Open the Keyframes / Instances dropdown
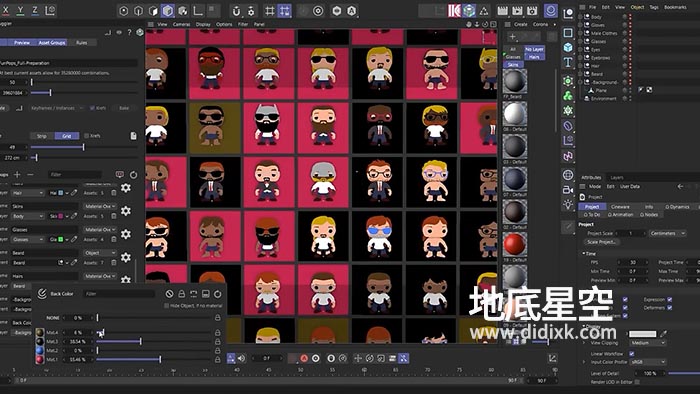Viewport: 700px width, 394px height. 56,108
